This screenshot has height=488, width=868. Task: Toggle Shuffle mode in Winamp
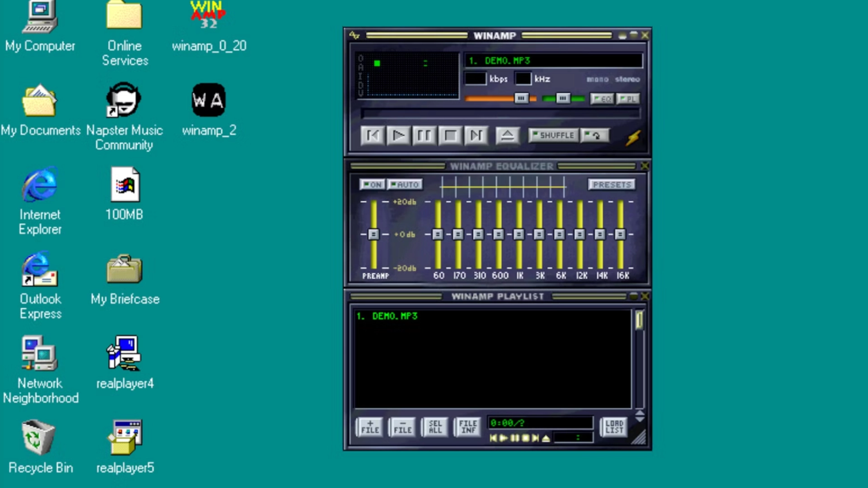pos(553,135)
